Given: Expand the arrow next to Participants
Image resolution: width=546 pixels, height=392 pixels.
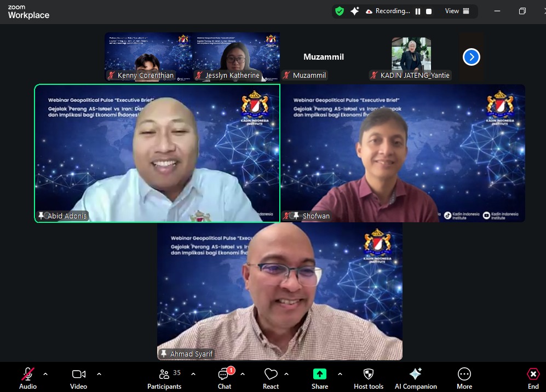Looking at the screenshot, I should [x=193, y=374].
